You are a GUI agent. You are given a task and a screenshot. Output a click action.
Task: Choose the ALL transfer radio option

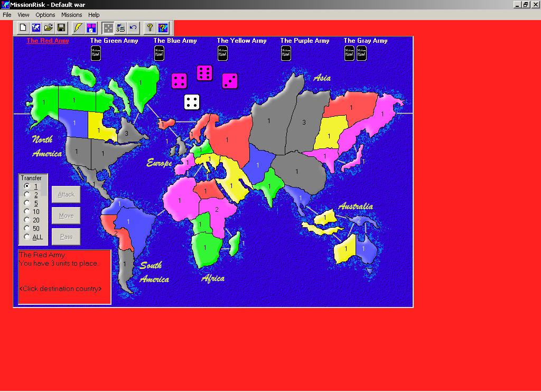click(x=27, y=237)
